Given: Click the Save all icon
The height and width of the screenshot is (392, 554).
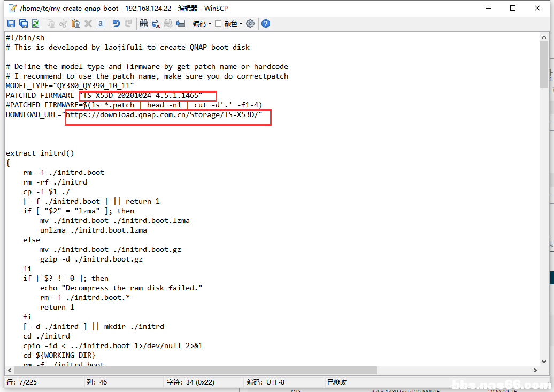Looking at the screenshot, I should [24, 24].
